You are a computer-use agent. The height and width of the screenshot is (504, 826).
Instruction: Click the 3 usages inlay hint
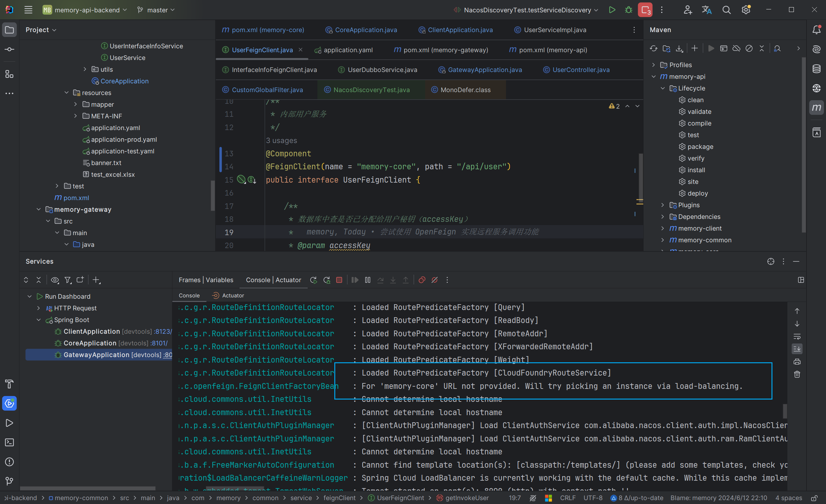coord(281,140)
